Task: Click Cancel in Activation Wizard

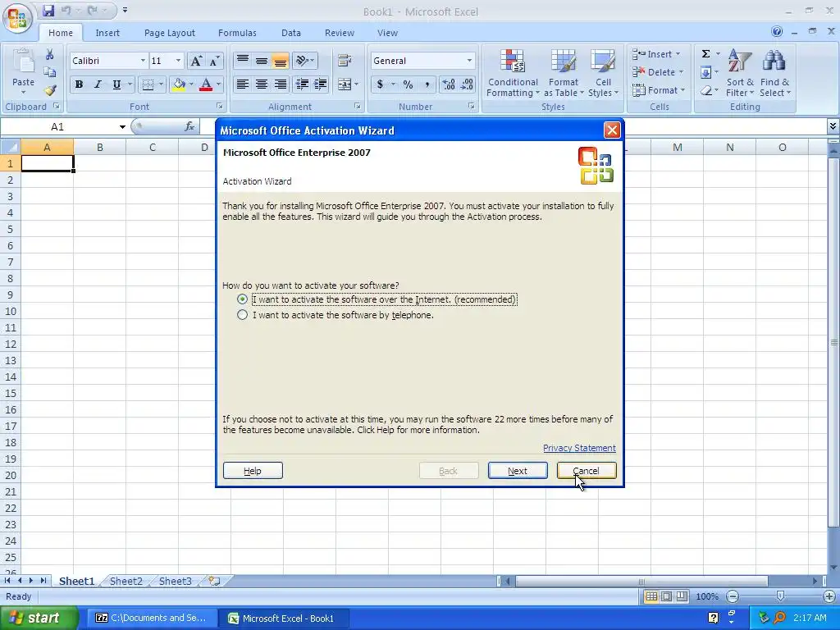Action: point(587,470)
